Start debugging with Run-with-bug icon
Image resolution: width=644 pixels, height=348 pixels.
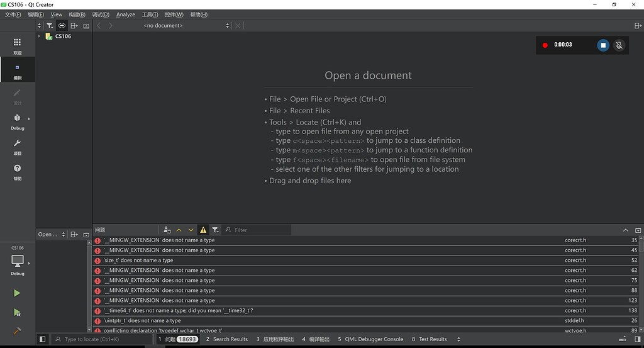17,313
